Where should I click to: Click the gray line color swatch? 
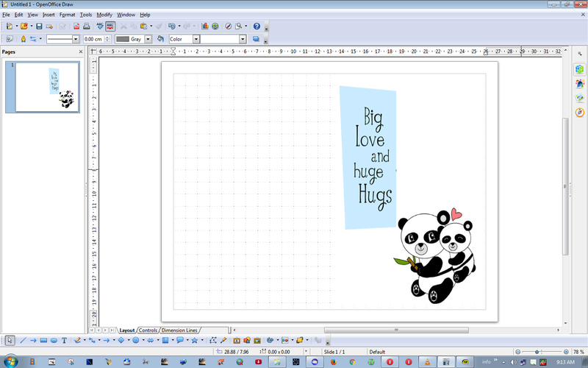[x=123, y=39]
